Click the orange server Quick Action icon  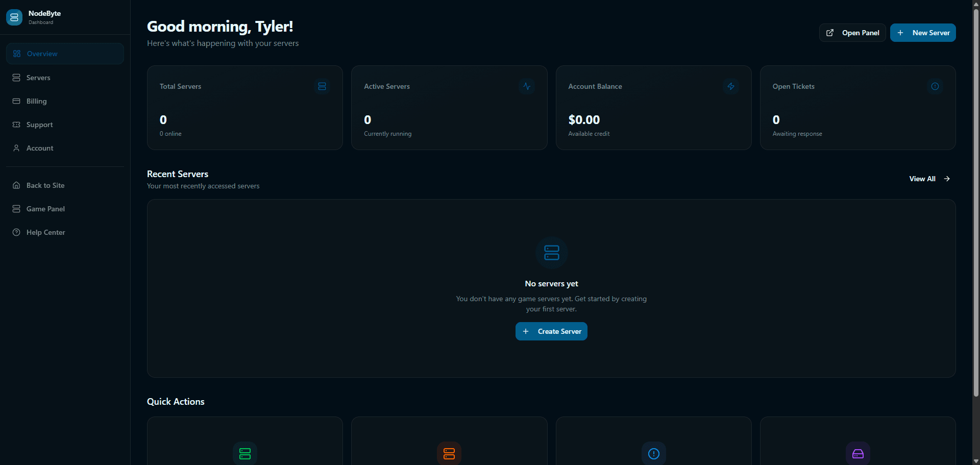point(449,453)
